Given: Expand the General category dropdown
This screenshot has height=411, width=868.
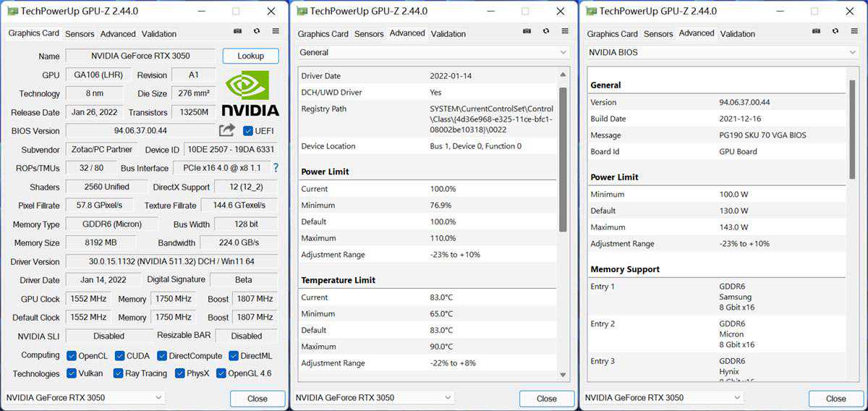Looking at the screenshot, I should (x=433, y=53).
